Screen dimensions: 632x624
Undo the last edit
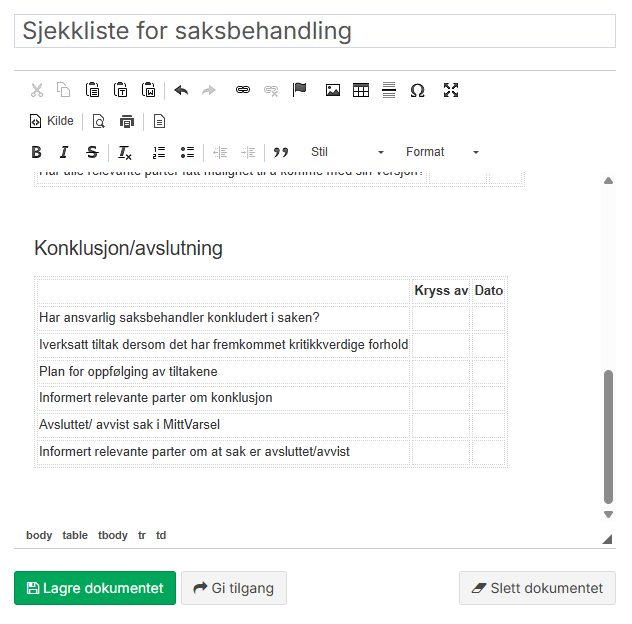tap(181, 90)
